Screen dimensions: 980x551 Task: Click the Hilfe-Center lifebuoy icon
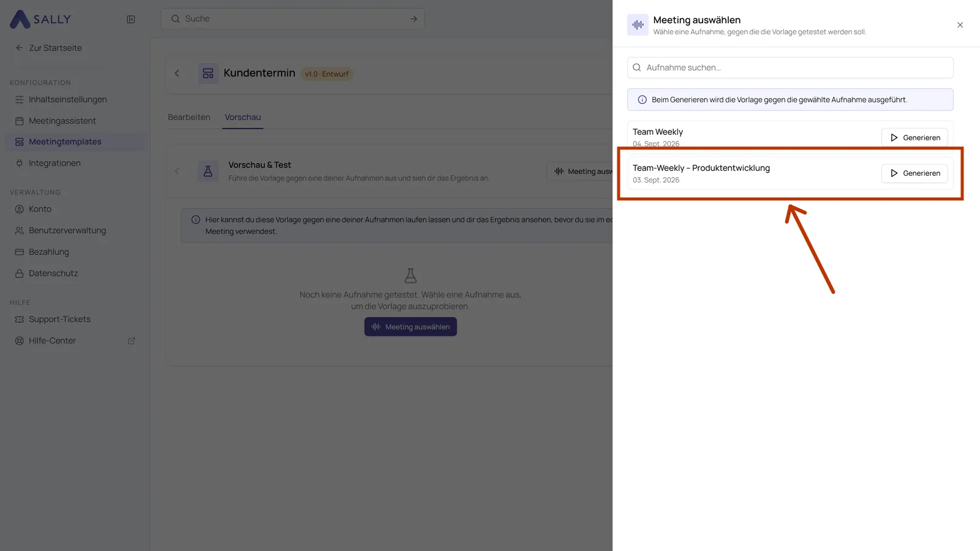click(20, 341)
